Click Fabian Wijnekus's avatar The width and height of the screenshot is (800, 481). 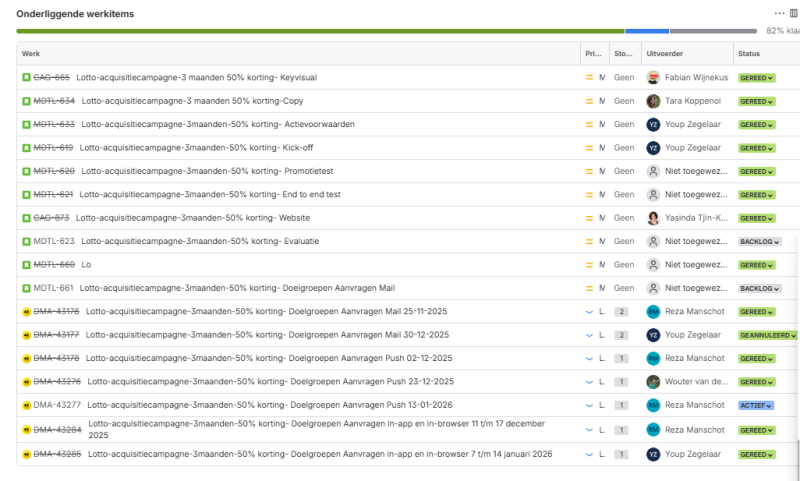(653, 77)
